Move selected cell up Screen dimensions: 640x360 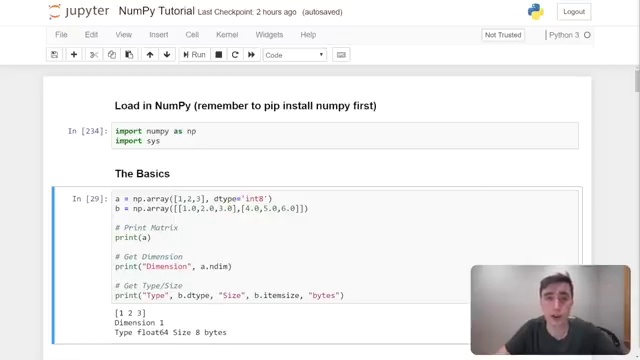pos(150,55)
